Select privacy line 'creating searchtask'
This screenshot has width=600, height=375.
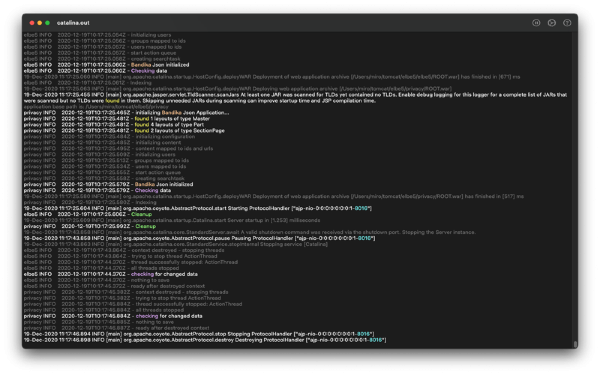[104, 178]
